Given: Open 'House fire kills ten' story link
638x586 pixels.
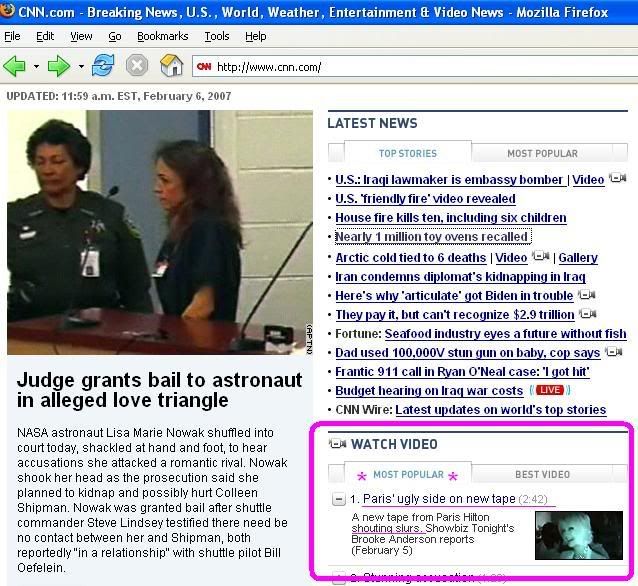Looking at the screenshot, I should click(450, 218).
